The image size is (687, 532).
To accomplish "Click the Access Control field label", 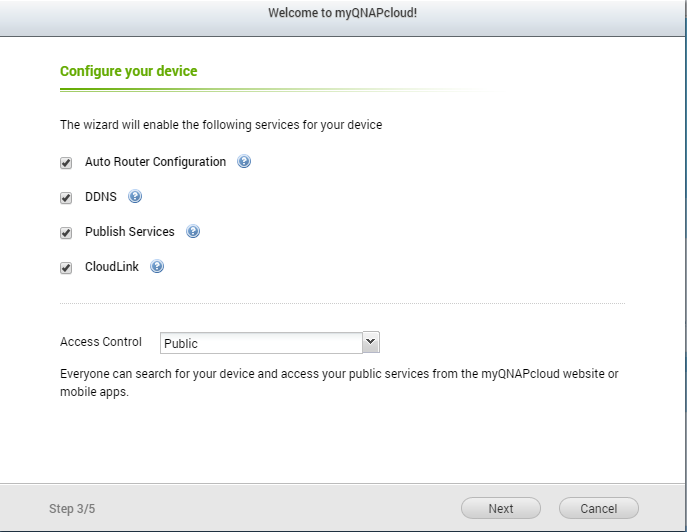I will click(x=101, y=342).
